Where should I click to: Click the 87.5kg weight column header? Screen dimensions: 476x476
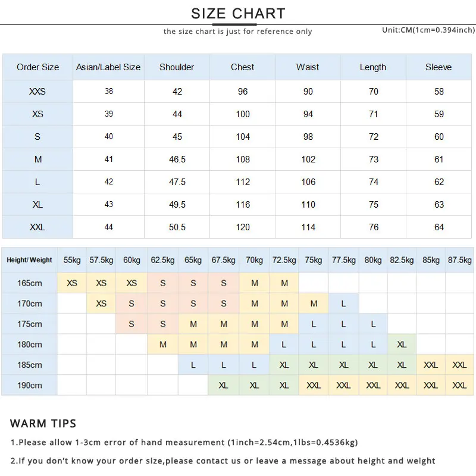(459, 260)
